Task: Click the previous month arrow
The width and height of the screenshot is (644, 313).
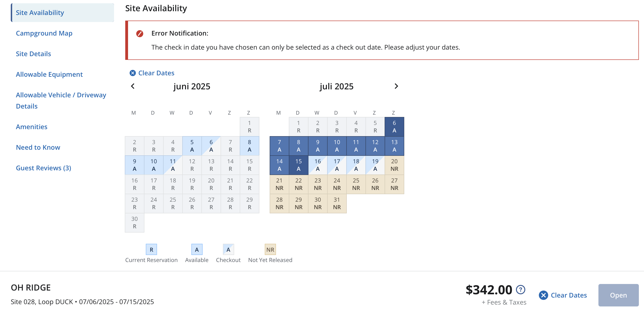Action: (x=133, y=86)
